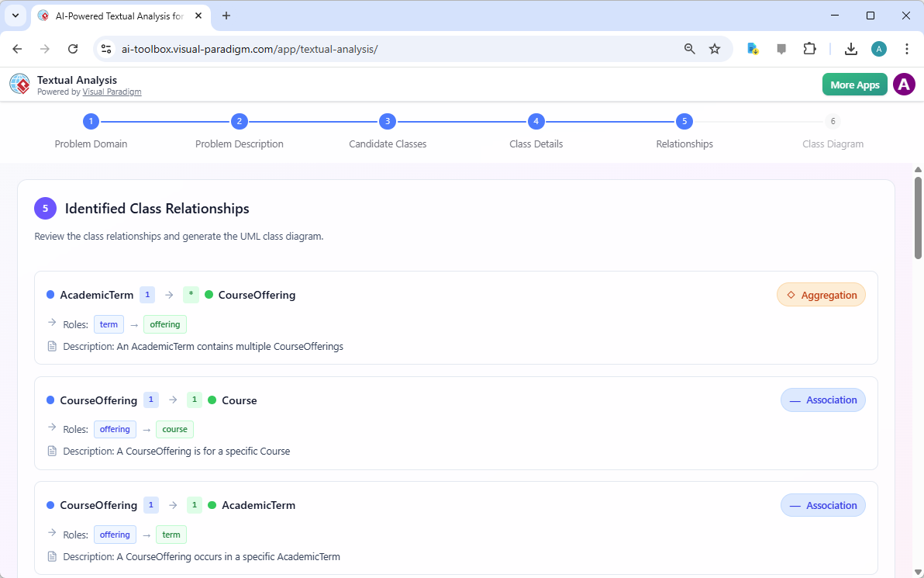The height and width of the screenshot is (578, 924).
Task: Open the tab search chevron at top left
Action: 15,16
